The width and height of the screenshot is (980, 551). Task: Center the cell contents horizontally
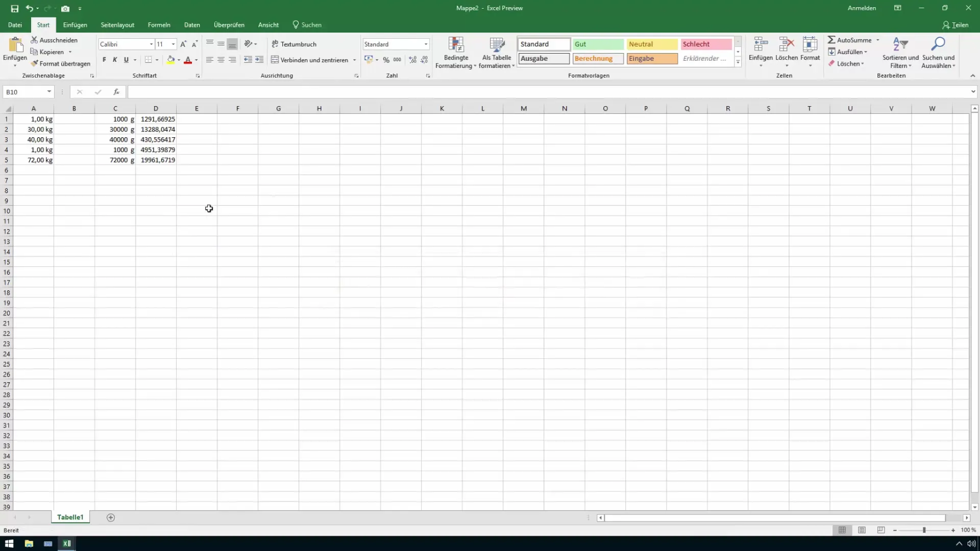tap(221, 60)
